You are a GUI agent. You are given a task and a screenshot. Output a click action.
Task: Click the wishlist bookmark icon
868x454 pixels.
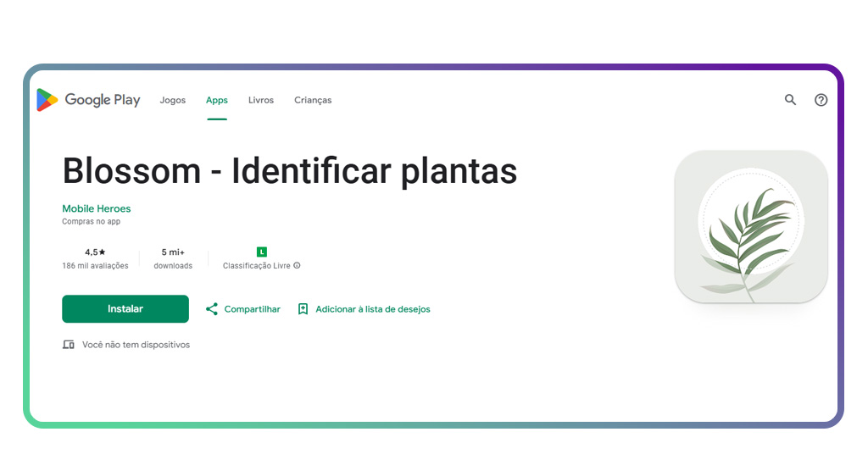pyautogui.click(x=303, y=309)
